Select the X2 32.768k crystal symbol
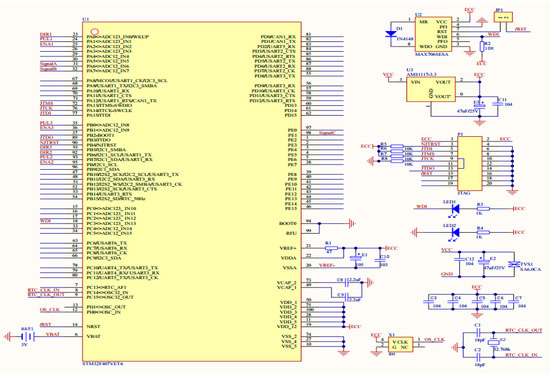 pos(494,343)
